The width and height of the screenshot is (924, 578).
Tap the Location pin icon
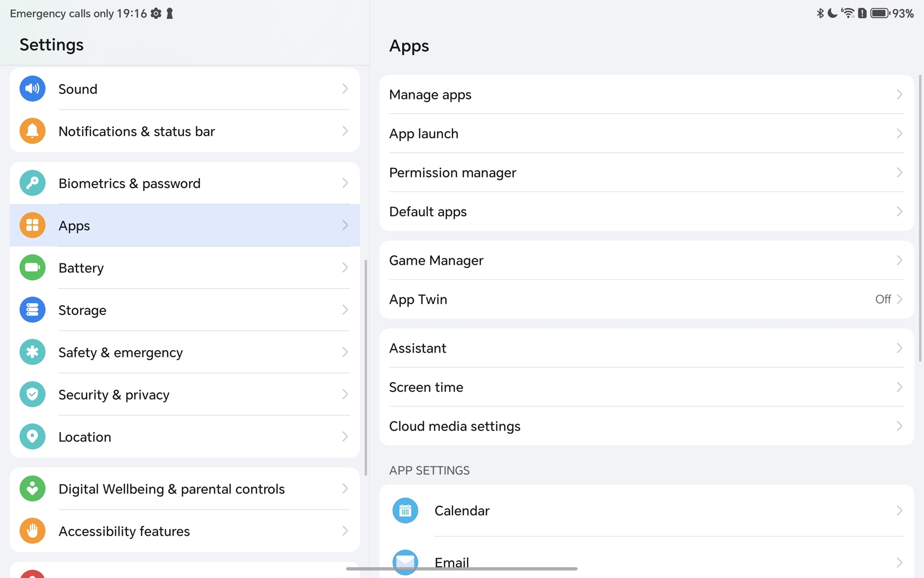[32, 437]
